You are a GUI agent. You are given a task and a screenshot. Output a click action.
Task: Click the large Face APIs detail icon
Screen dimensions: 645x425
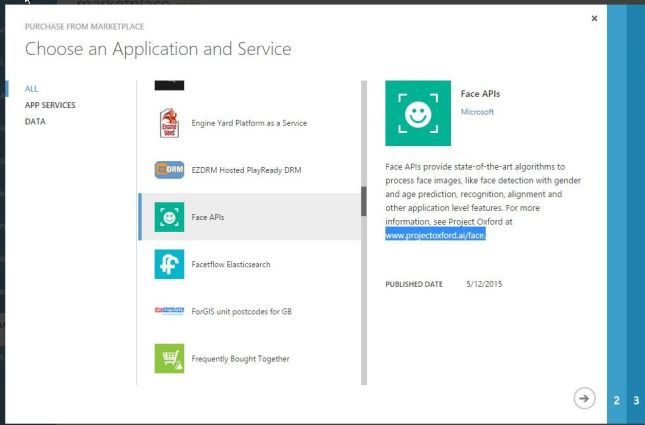(x=418, y=114)
